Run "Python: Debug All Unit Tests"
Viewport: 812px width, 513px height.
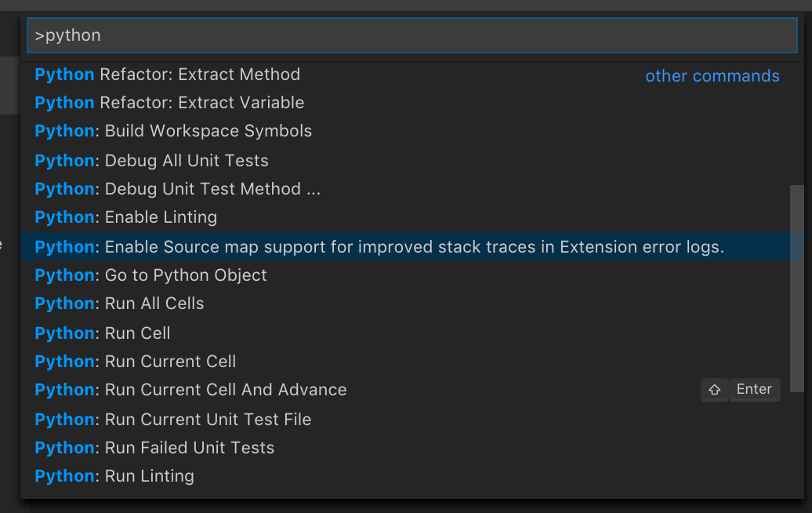click(151, 160)
